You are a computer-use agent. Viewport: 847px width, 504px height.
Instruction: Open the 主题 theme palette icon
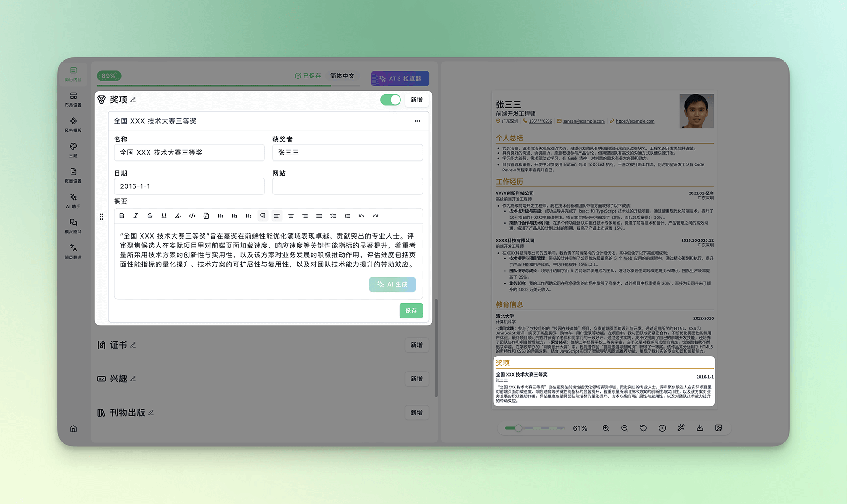[x=73, y=149]
